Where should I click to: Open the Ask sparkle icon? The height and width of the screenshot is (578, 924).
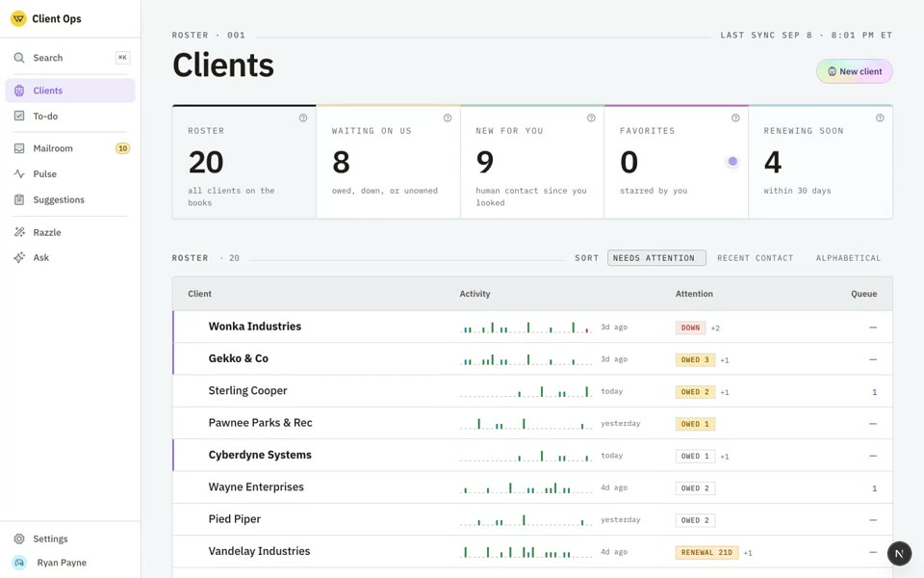pos(19,258)
